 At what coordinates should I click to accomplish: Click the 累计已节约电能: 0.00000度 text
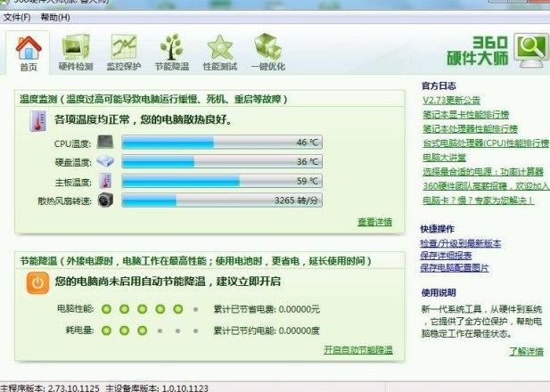pyautogui.click(x=267, y=331)
